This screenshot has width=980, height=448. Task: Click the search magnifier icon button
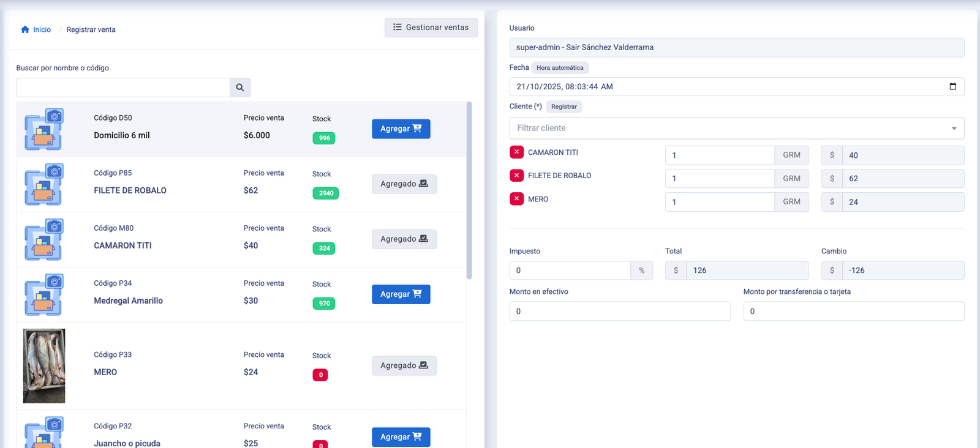point(240,88)
